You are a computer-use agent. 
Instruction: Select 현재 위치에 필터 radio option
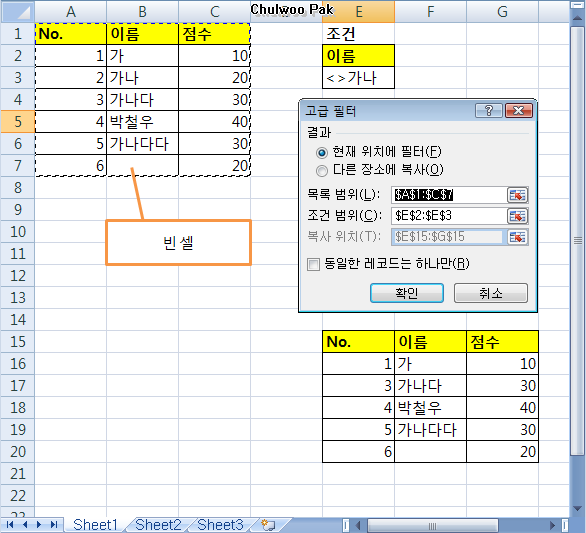point(321,152)
